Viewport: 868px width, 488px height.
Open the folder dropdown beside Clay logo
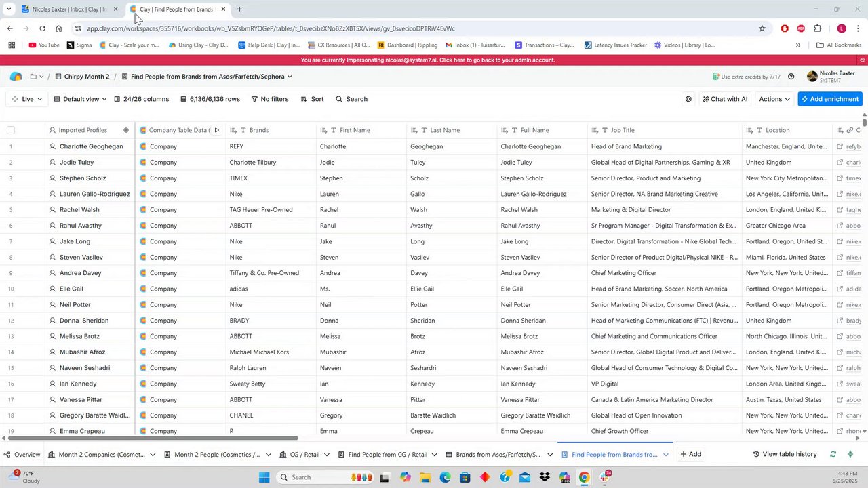click(x=37, y=77)
